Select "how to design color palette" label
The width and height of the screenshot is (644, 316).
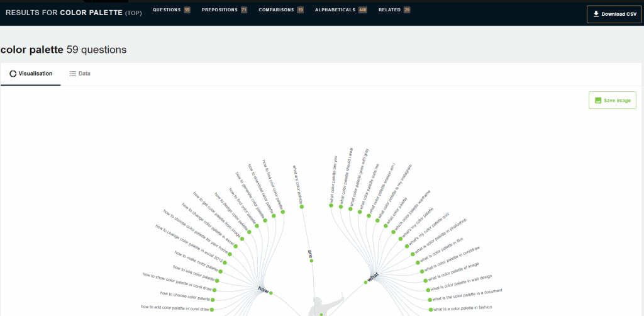tap(232, 210)
